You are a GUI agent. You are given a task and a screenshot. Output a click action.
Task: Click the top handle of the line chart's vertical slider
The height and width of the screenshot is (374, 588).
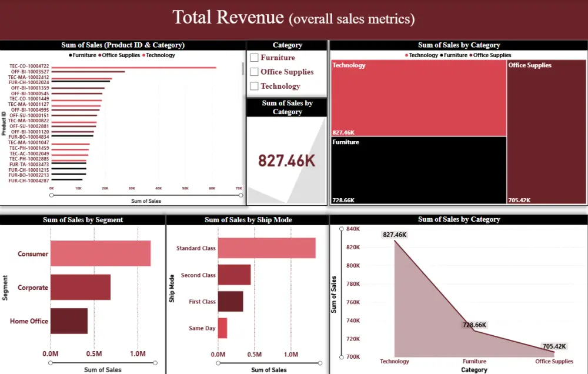[341, 228]
